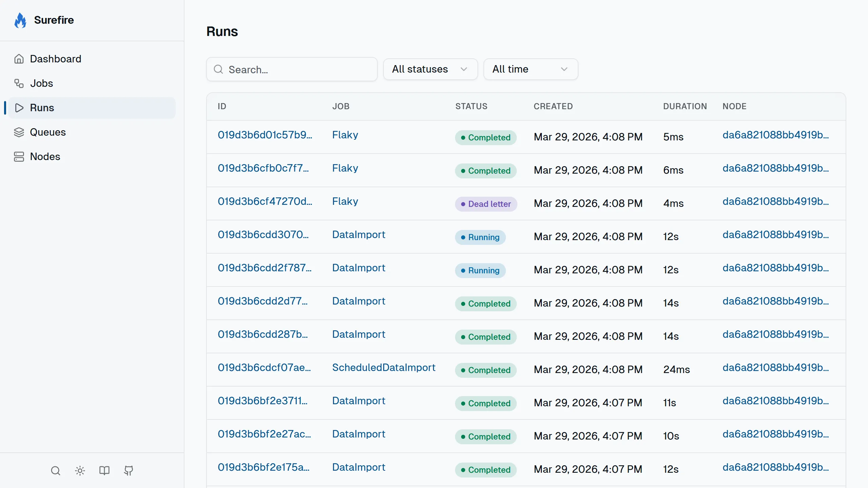Open node link in first Flaky row

pos(775,135)
